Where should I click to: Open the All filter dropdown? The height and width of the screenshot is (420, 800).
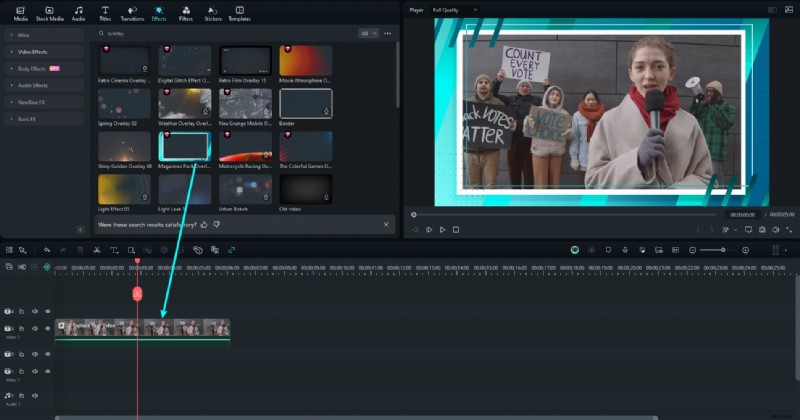(368, 33)
